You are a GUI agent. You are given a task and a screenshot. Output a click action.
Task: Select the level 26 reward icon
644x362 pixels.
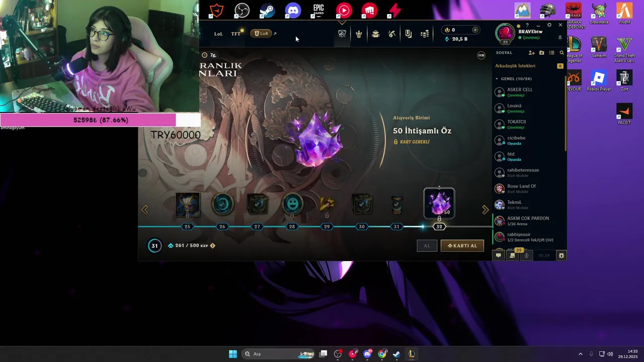coord(222,205)
